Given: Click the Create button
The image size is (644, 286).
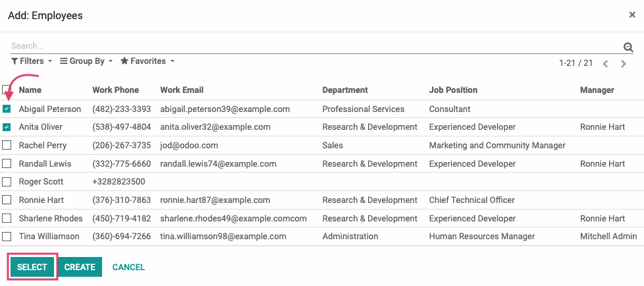Looking at the screenshot, I should (80, 267).
